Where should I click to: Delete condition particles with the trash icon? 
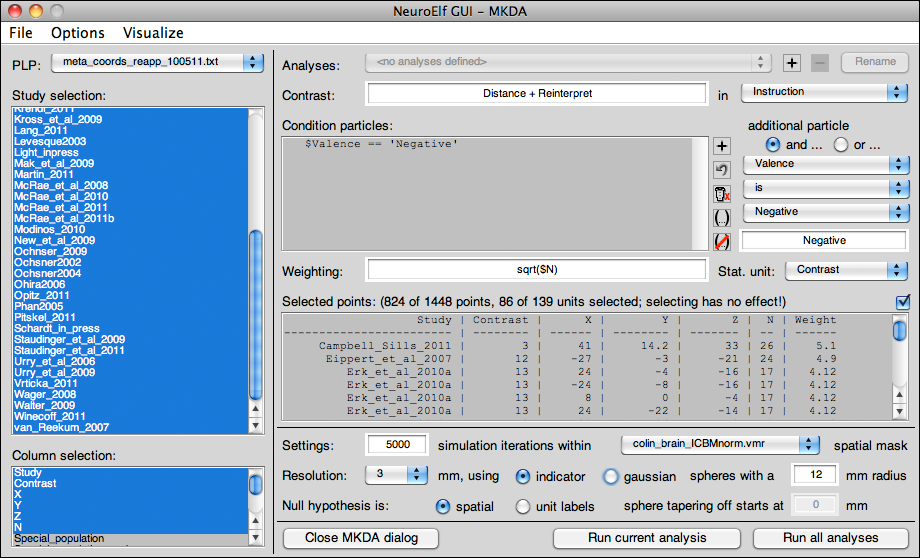[x=721, y=194]
